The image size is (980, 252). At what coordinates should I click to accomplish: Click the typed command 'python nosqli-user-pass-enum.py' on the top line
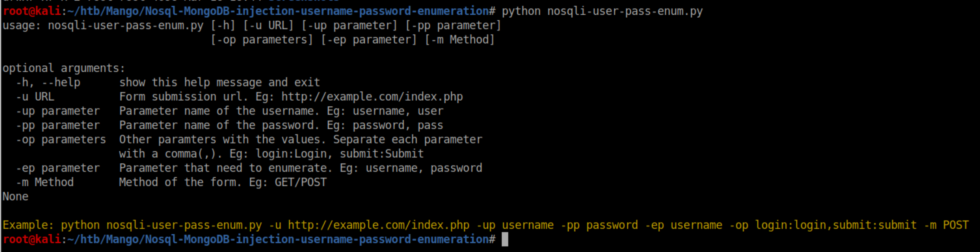pyautogui.click(x=602, y=11)
